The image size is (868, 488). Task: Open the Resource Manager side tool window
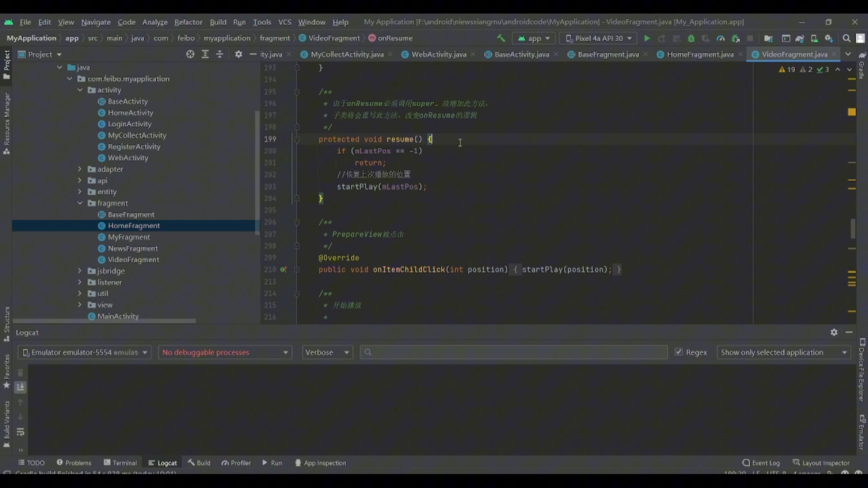[x=6, y=123]
